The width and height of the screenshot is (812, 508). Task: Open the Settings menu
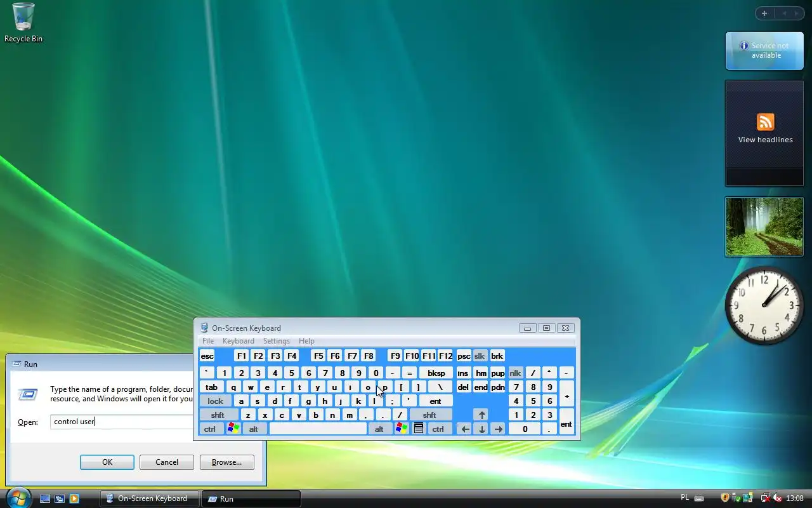pyautogui.click(x=277, y=341)
